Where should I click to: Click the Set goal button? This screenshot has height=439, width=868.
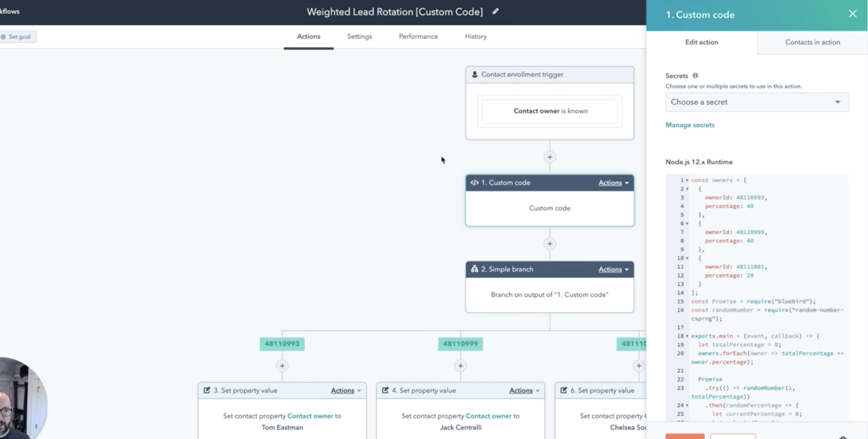tap(18, 36)
